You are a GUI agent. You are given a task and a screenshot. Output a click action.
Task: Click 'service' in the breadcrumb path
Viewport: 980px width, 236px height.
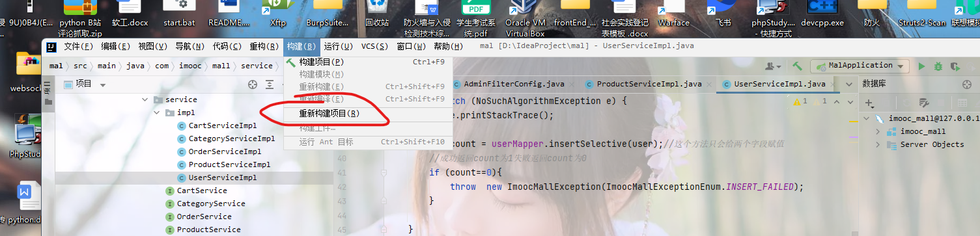point(257,66)
